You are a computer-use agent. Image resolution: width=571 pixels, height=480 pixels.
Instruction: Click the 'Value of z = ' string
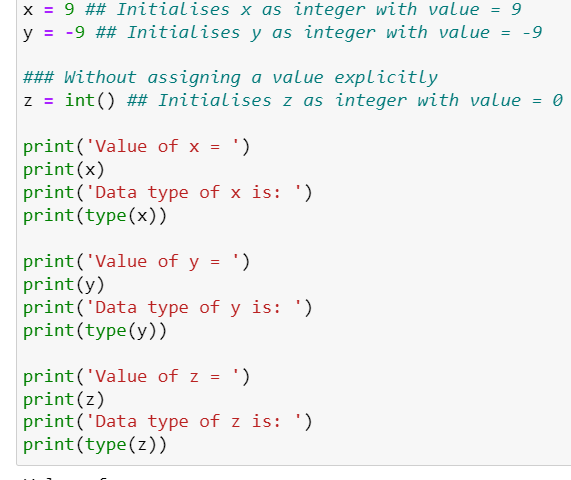click(x=162, y=377)
